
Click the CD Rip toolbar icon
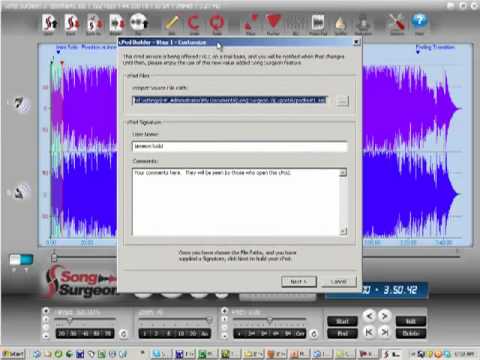point(139,22)
